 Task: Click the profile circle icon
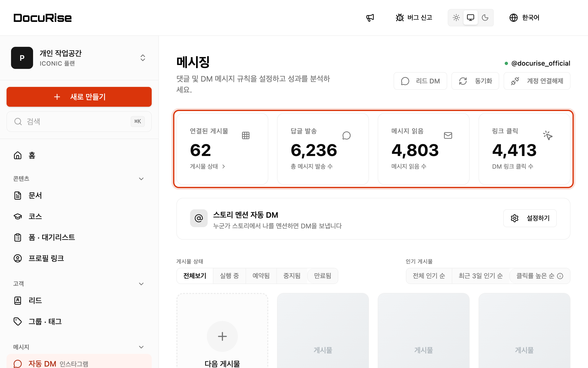[18, 258]
